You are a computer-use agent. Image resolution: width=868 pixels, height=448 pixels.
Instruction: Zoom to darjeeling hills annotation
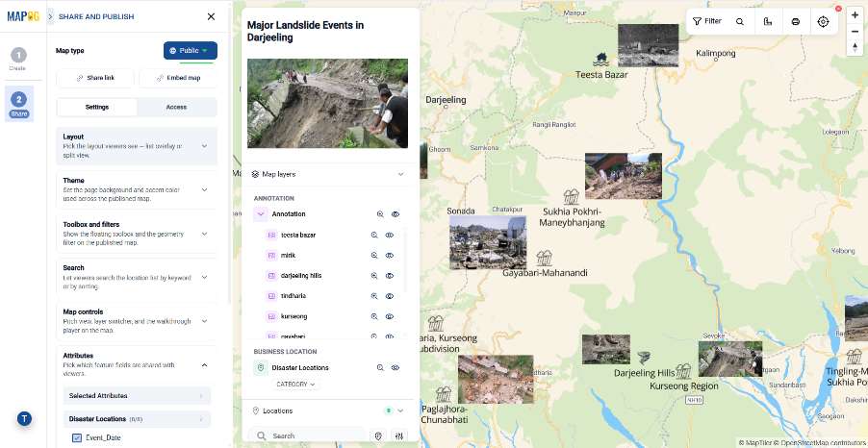pyautogui.click(x=374, y=276)
